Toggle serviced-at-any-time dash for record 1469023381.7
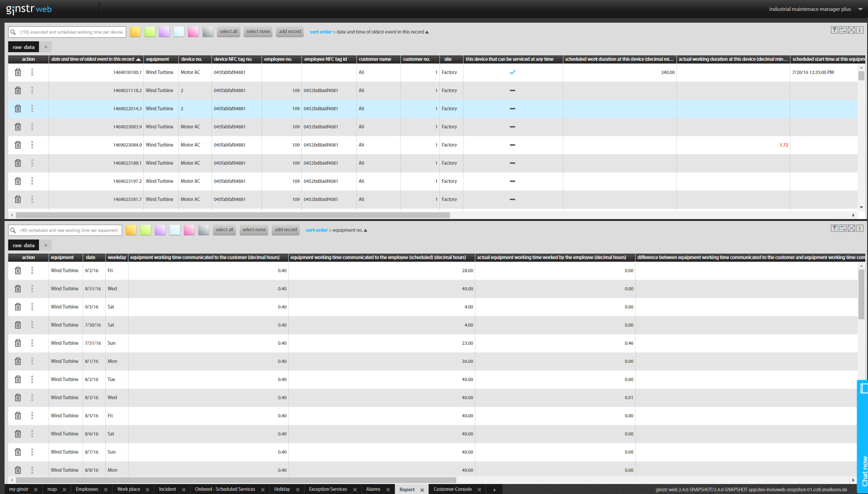 coord(513,199)
